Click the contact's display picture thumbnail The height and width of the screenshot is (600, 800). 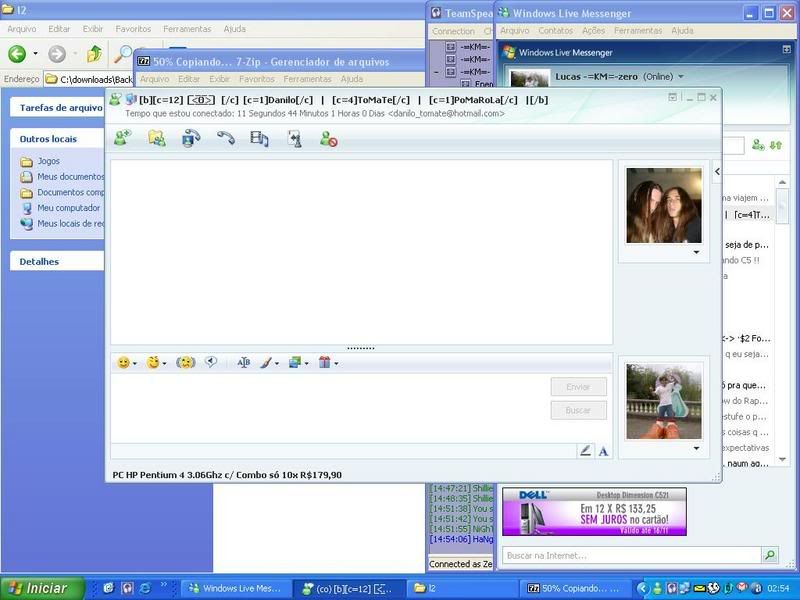664,205
